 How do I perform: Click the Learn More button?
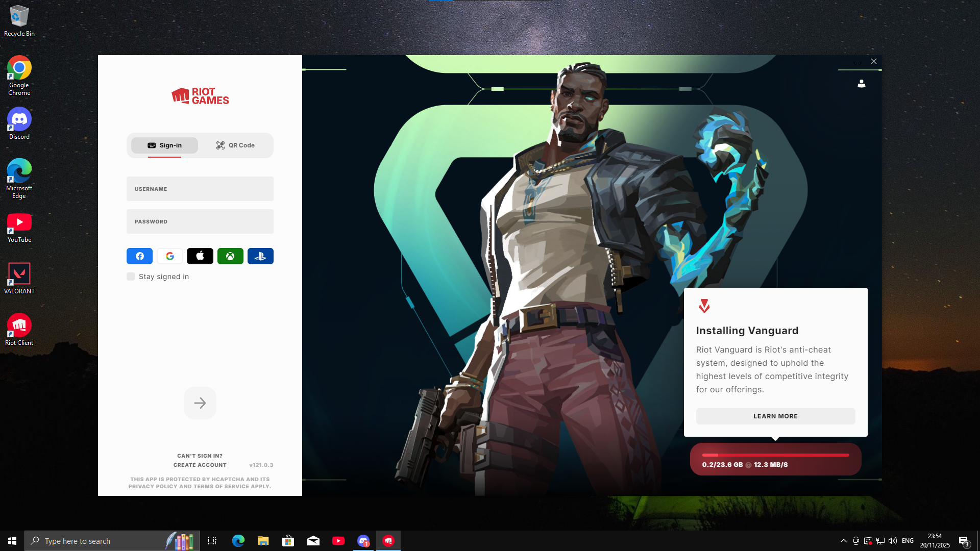[x=775, y=416]
